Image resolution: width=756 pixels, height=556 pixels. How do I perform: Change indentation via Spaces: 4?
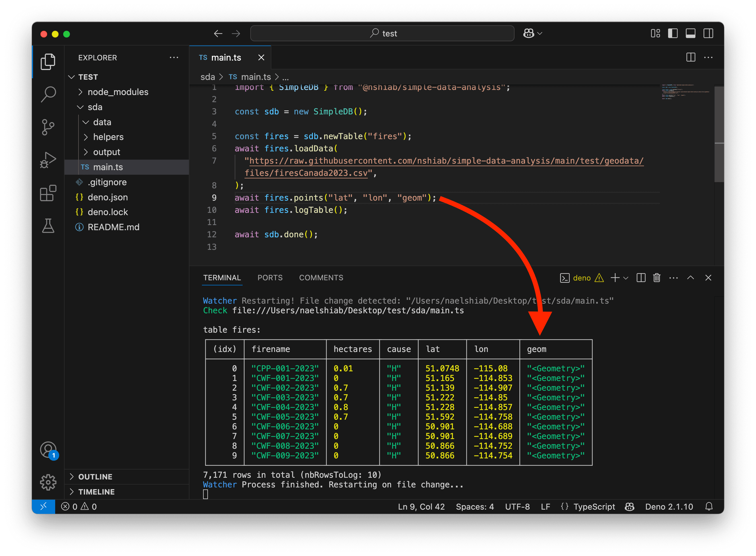point(475,506)
